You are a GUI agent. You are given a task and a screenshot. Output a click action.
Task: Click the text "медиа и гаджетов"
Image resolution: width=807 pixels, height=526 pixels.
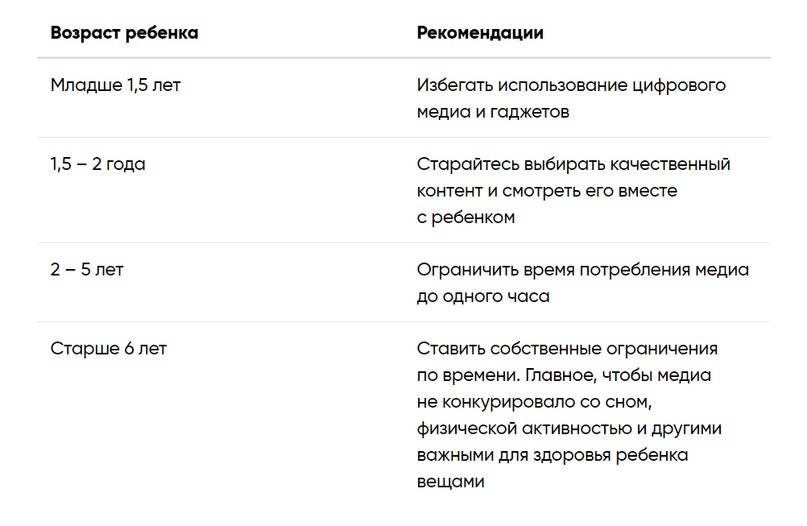tap(493, 112)
